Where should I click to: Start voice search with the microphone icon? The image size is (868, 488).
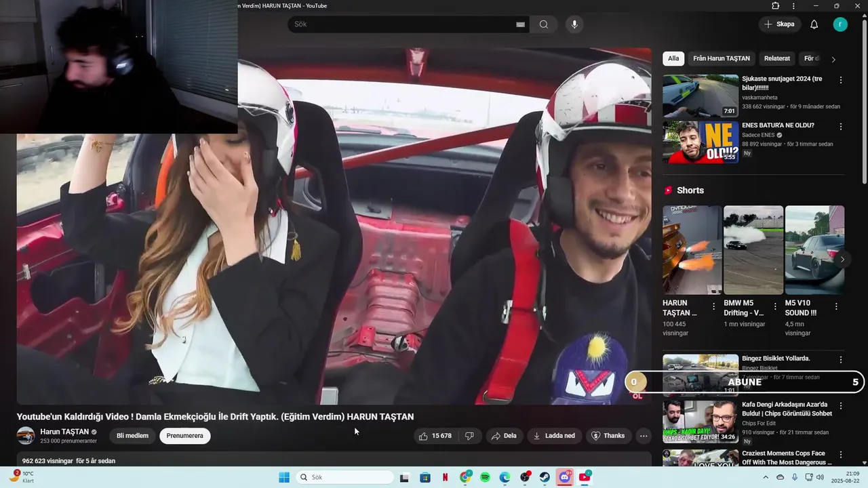574,24
